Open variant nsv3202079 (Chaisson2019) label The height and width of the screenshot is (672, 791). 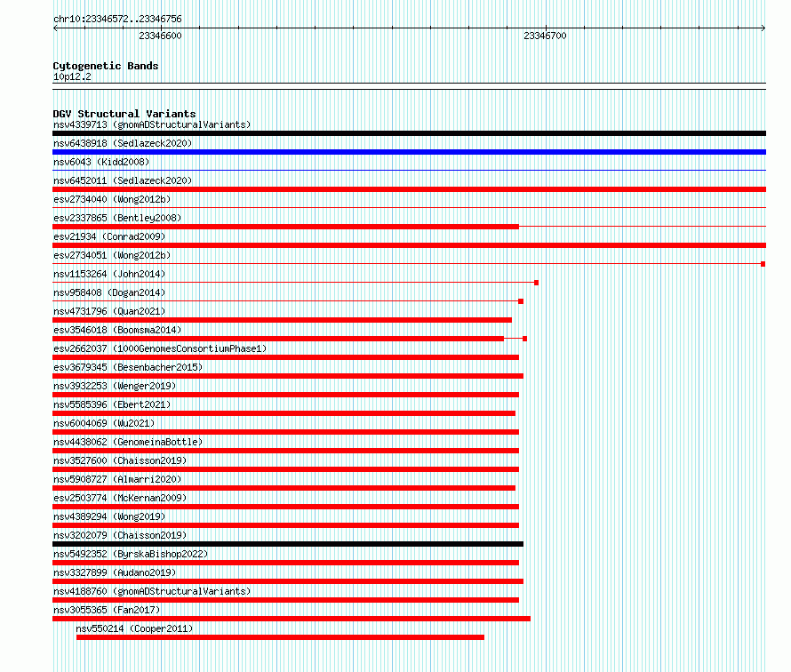click(120, 535)
